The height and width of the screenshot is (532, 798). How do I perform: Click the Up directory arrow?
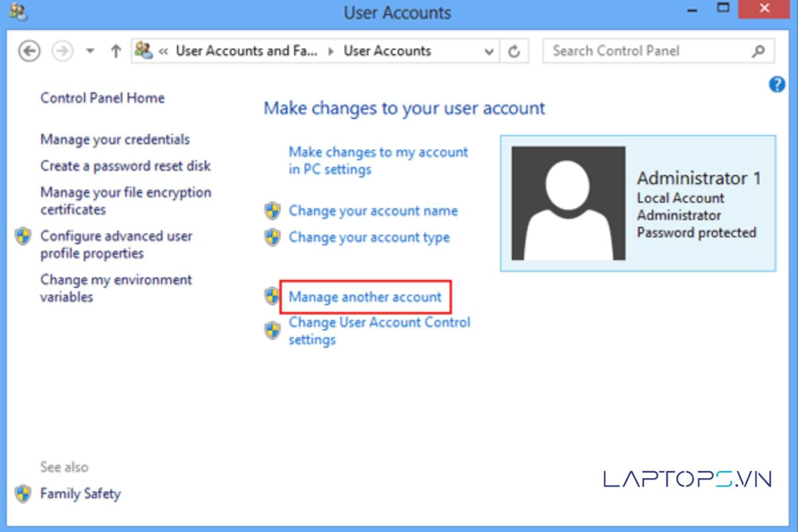116,51
